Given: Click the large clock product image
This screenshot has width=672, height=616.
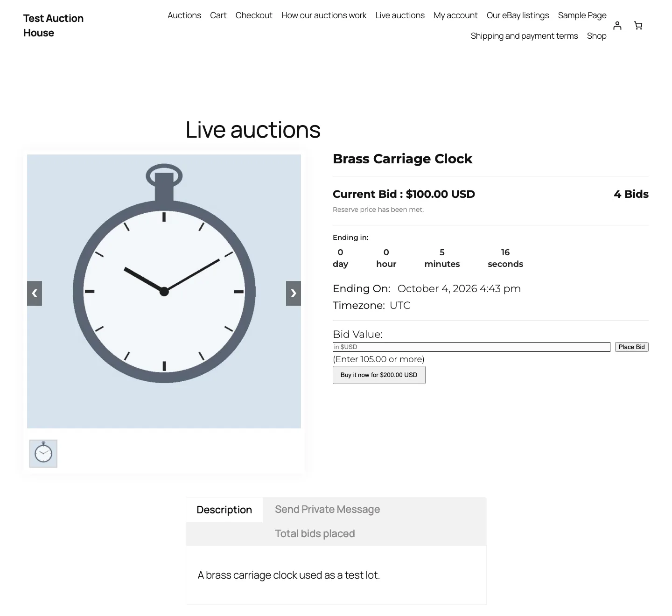Looking at the screenshot, I should click(164, 291).
